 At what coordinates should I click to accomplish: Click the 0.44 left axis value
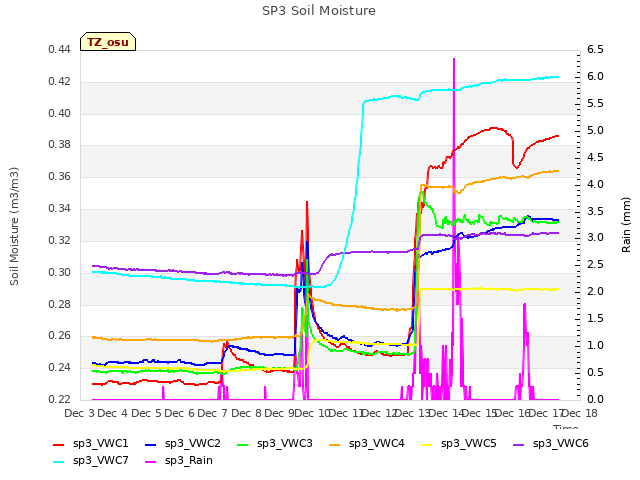[x=59, y=49]
